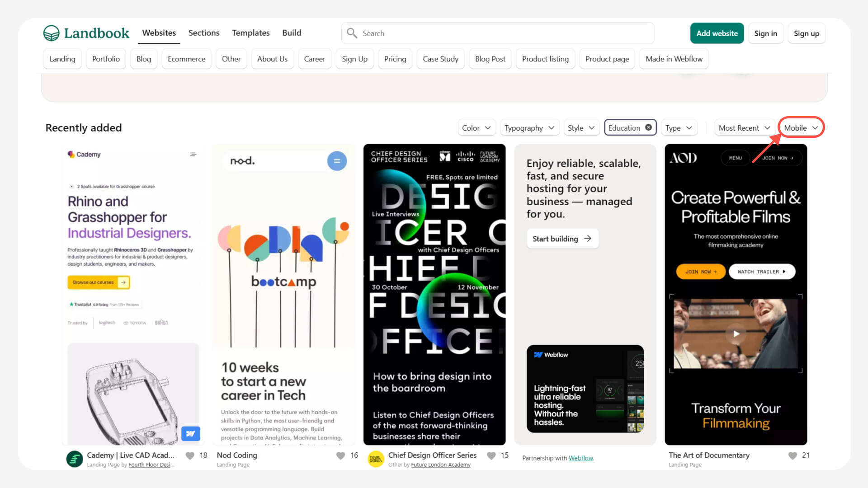The image size is (868, 488).
Task: Select the Landing category chip
Action: coord(62,59)
